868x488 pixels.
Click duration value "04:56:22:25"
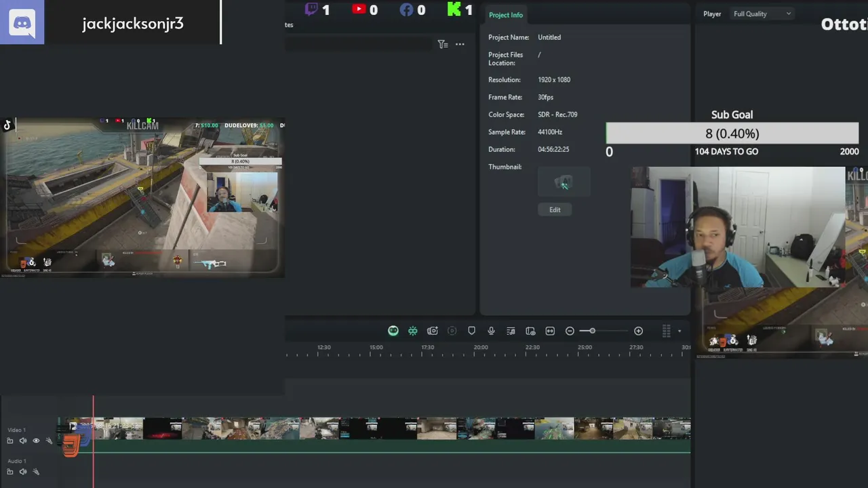pos(553,149)
